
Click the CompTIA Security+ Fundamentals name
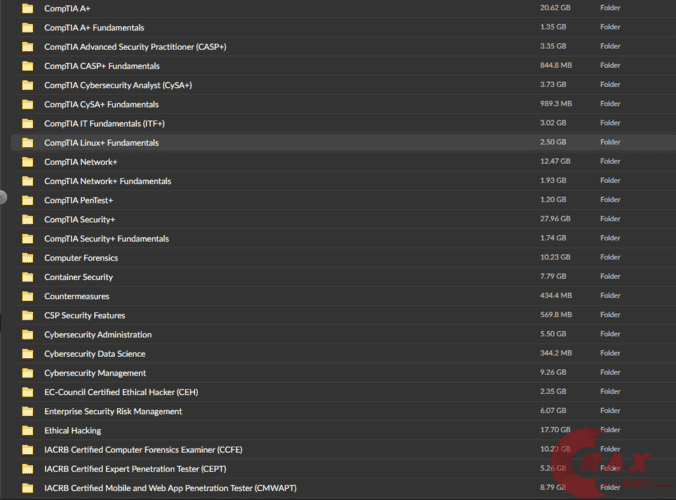pyautogui.click(x=106, y=238)
